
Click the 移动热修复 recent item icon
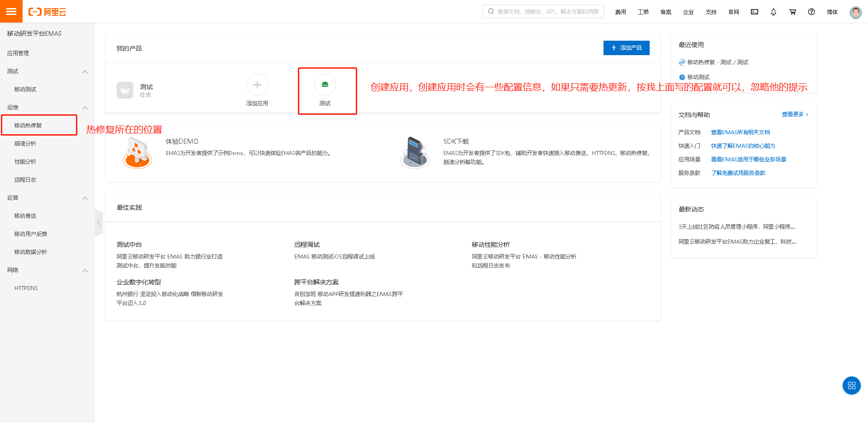tap(682, 62)
